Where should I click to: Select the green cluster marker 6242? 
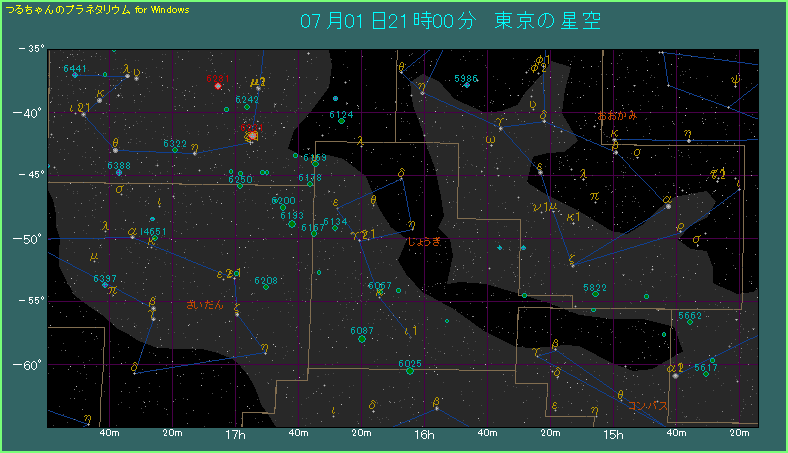coord(247,107)
